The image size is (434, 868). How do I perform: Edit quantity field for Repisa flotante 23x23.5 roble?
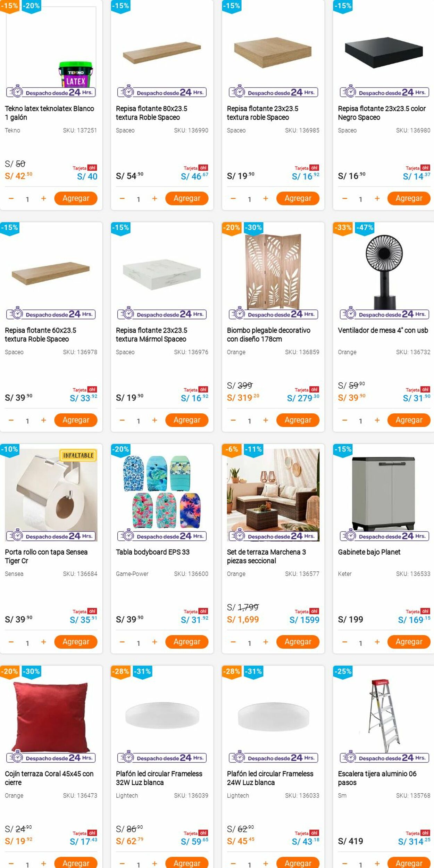pos(249,199)
